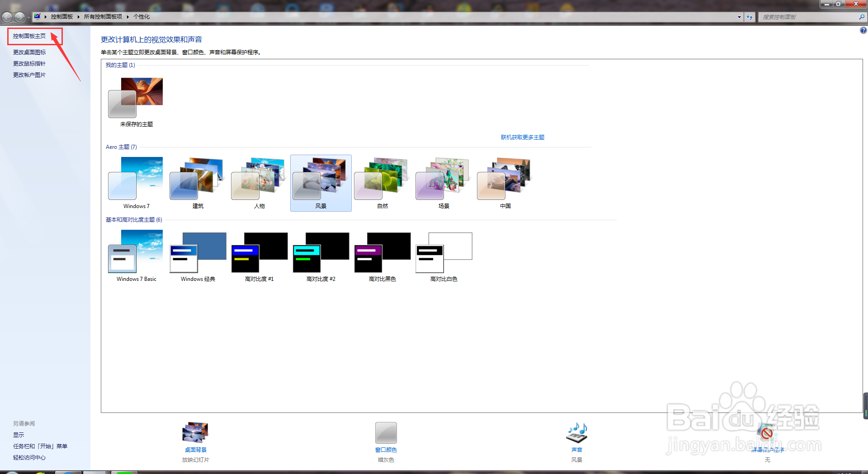868x474 pixels.
Task: Apply the Windows 7 Aero theme
Action: tap(136, 179)
